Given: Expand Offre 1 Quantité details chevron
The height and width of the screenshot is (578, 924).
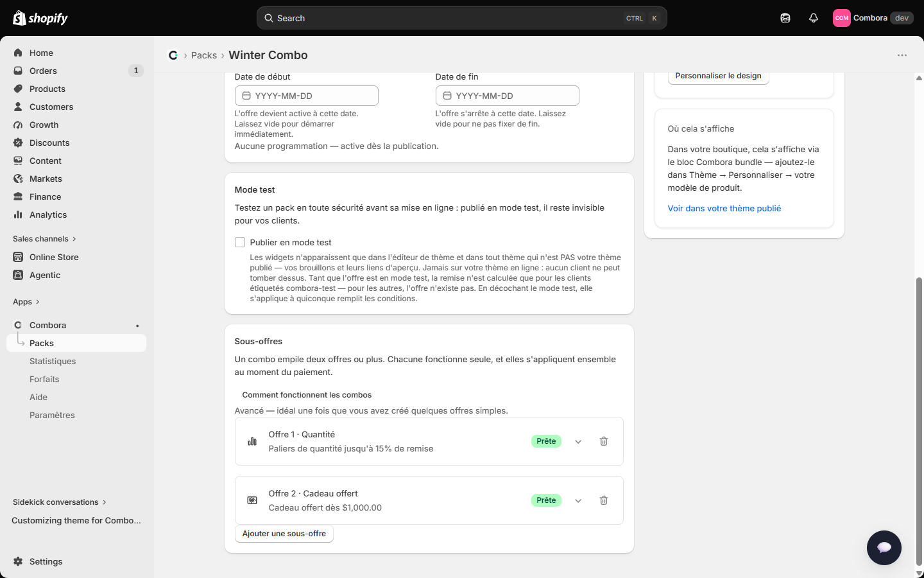Looking at the screenshot, I should (x=578, y=441).
